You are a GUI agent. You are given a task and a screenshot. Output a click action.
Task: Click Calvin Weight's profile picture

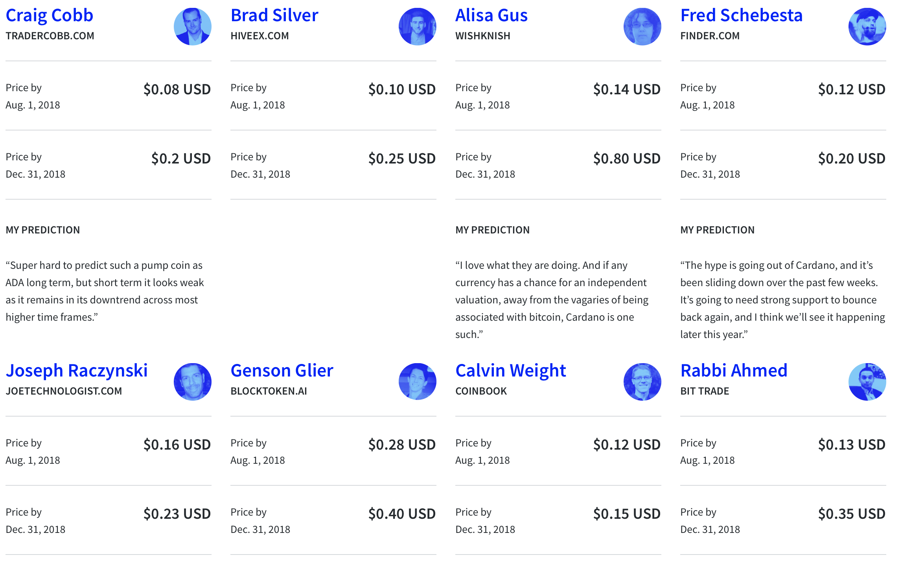click(x=642, y=382)
